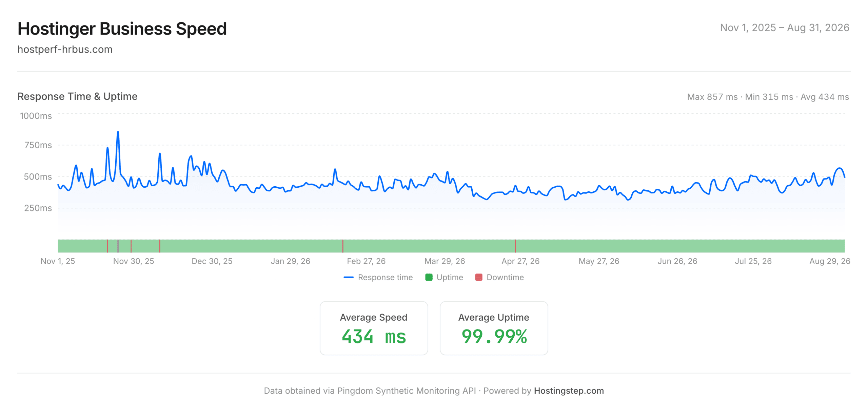Click the Dec 30, 25 axis label
Screen dimensions: 868x414
tap(212, 261)
